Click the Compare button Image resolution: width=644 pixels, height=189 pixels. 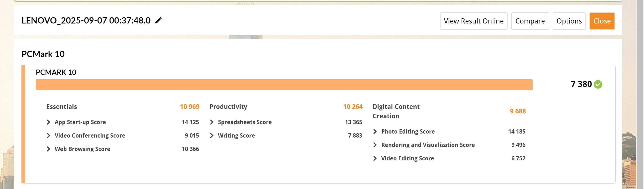pos(530,21)
